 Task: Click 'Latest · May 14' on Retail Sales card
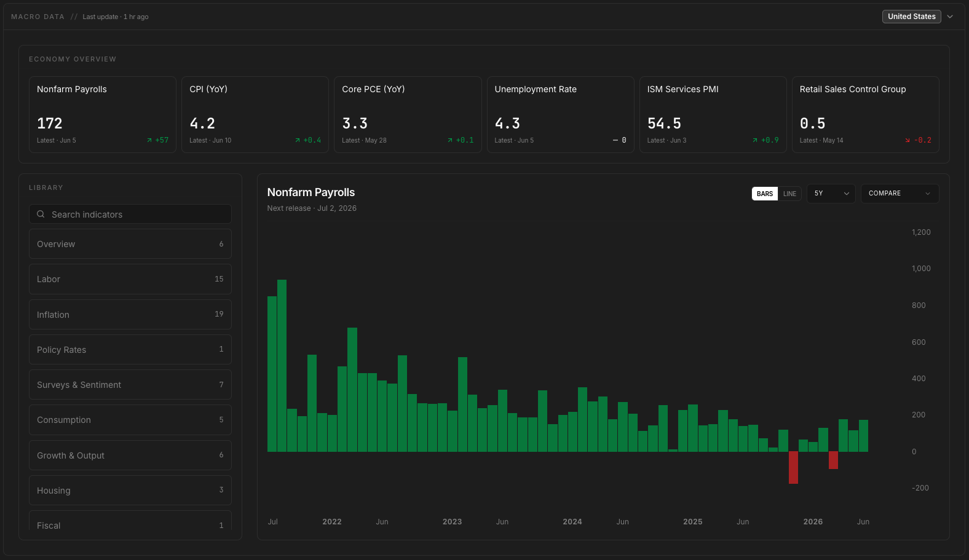pos(821,141)
